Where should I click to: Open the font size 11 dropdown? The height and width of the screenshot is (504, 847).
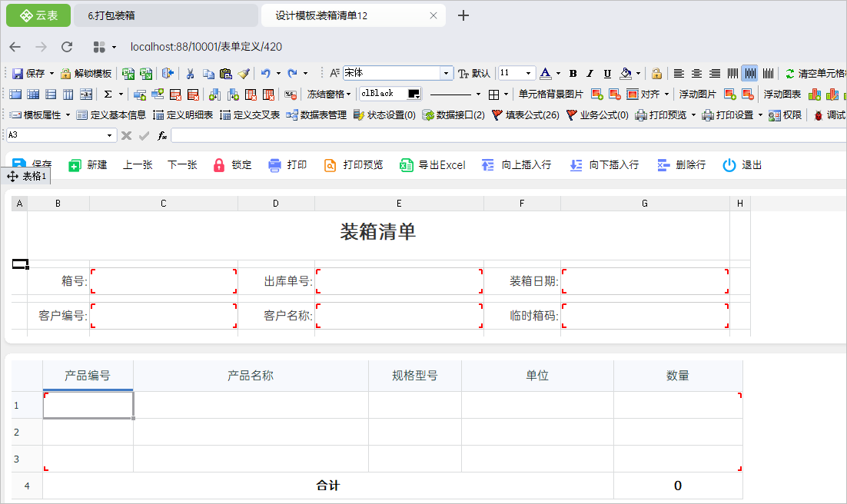pos(528,73)
